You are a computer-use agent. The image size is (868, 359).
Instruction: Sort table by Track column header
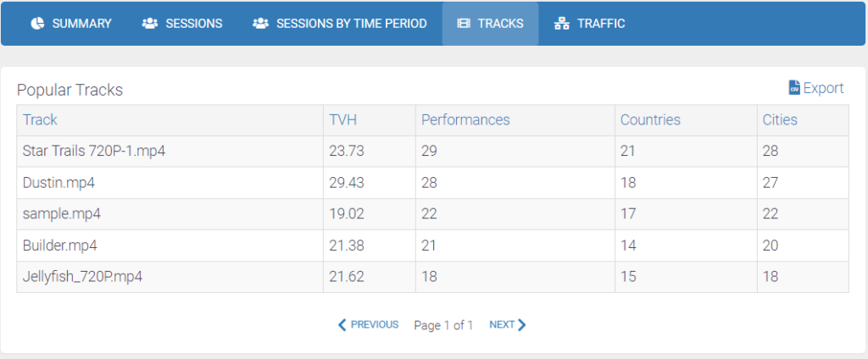click(x=40, y=120)
